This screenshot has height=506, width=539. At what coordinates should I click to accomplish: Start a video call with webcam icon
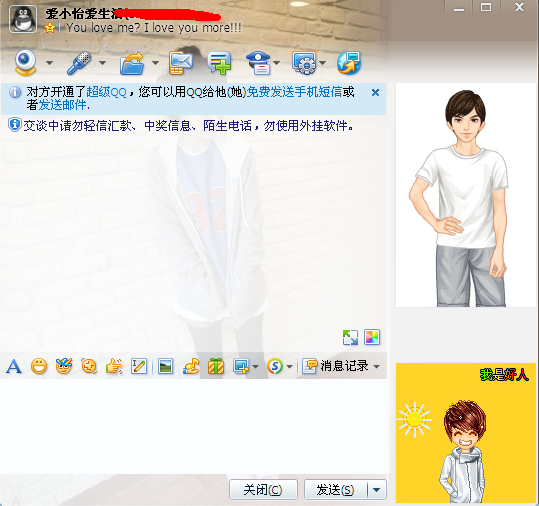[x=25, y=63]
